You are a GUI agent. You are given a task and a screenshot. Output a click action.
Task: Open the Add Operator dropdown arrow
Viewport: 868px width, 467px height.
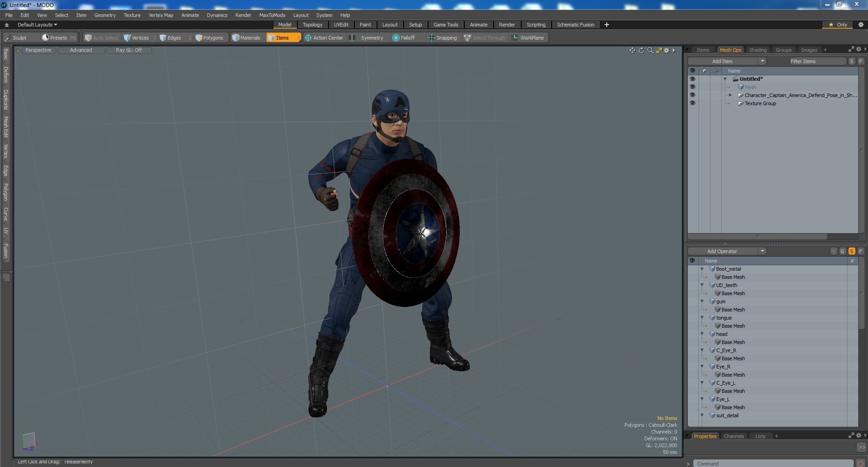pyautogui.click(x=762, y=251)
